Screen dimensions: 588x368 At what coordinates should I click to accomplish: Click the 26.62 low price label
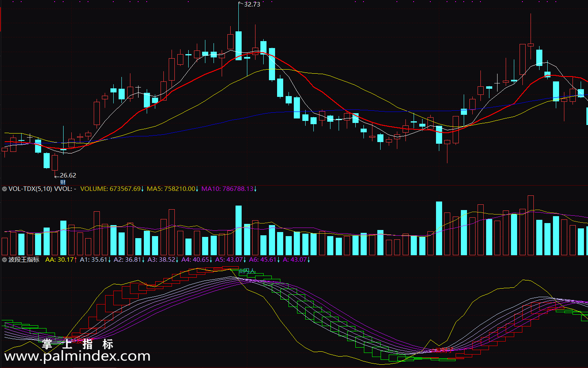pyautogui.click(x=68, y=175)
